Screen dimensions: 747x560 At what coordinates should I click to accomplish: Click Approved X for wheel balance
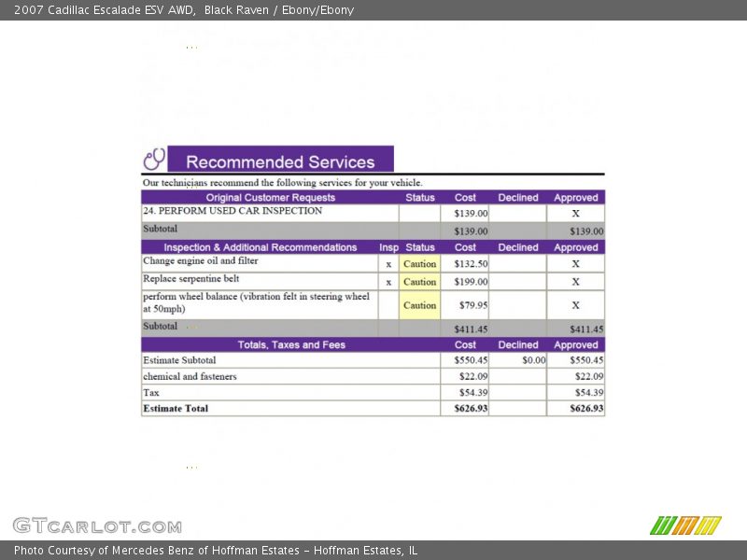coord(575,305)
